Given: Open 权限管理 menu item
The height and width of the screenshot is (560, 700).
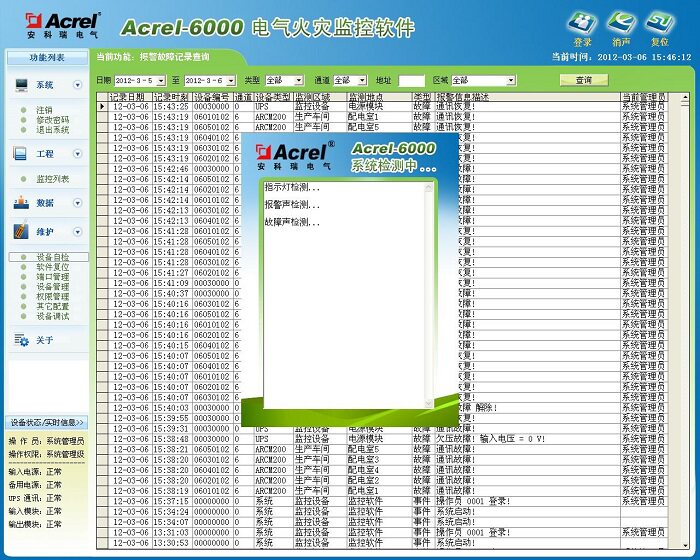Looking at the screenshot, I should 53,297.
